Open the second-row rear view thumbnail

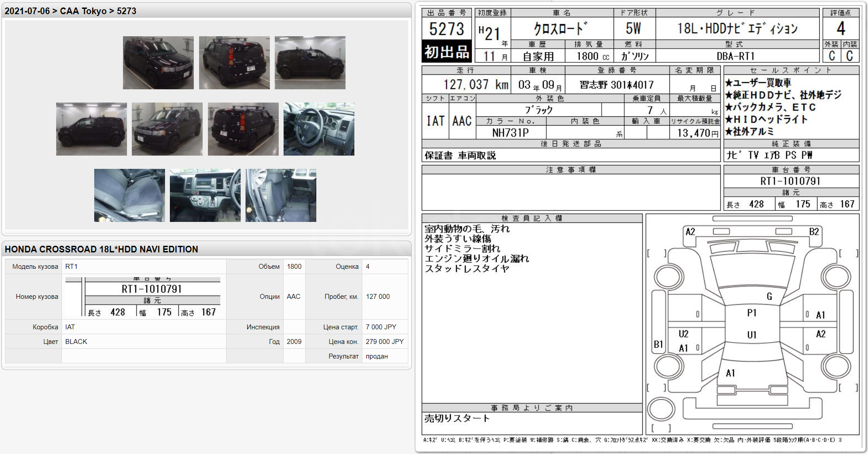243,129
